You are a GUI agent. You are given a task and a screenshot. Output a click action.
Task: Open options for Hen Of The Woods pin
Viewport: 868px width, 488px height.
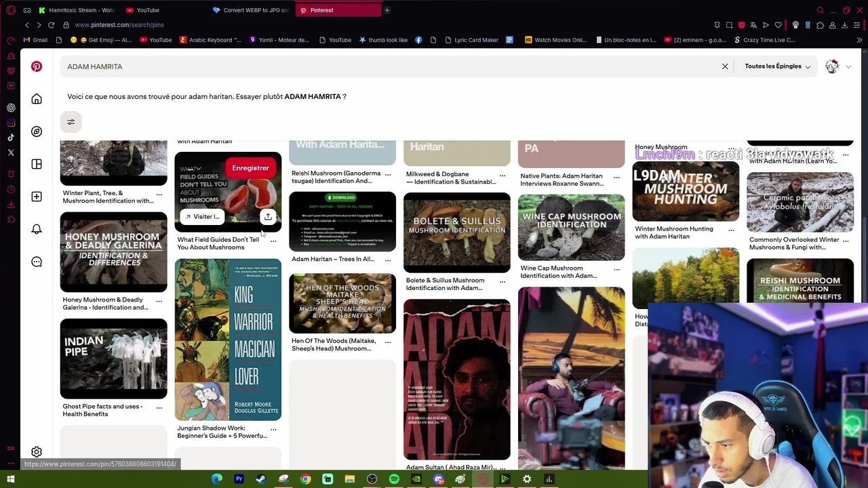388,342
